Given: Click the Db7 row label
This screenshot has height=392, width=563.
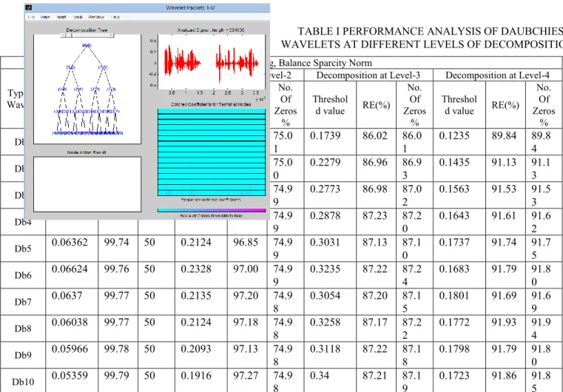Looking at the screenshot, I should coord(23,302).
